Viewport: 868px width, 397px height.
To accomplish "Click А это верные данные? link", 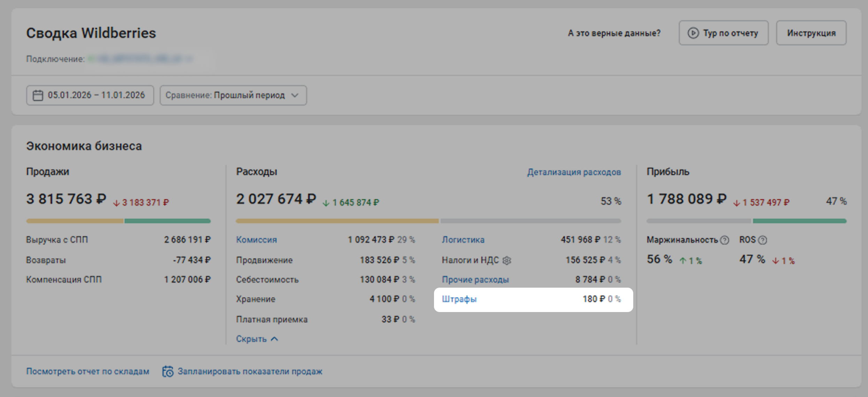I will [x=614, y=33].
